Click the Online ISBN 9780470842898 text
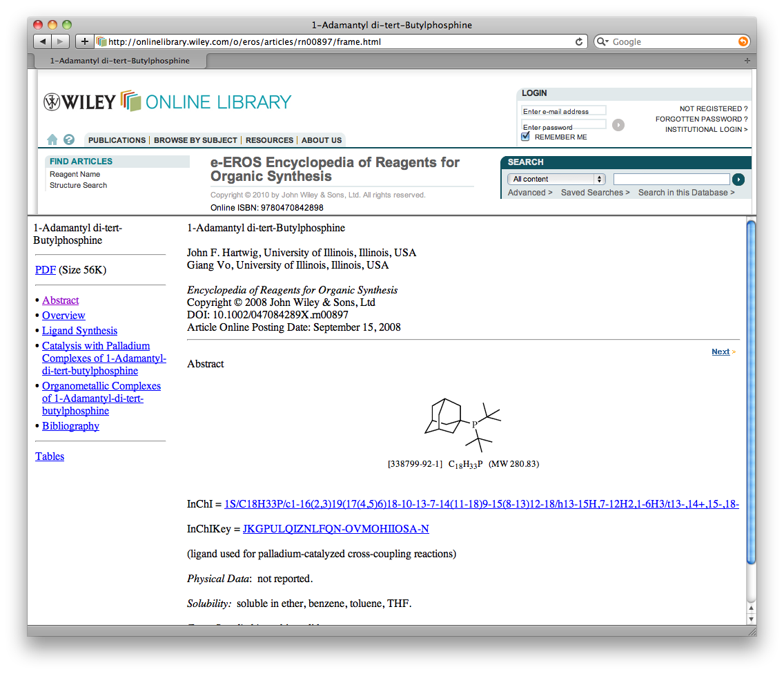Viewport: 784px width, 674px height. 267,208
